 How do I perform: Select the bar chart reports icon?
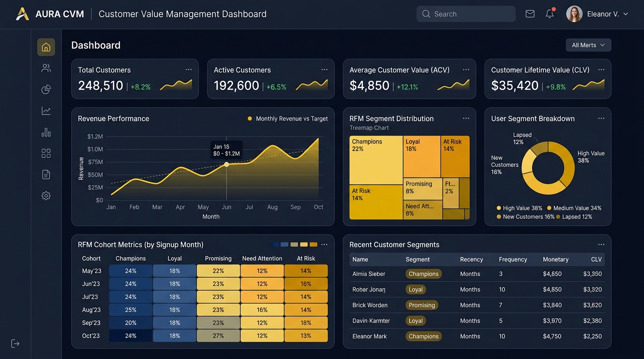click(46, 132)
